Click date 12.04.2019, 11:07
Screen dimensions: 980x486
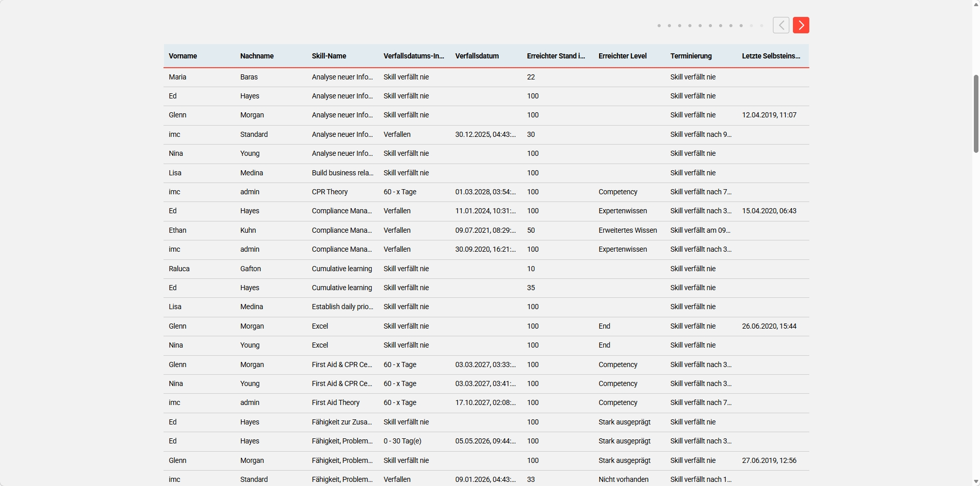click(769, 115)
